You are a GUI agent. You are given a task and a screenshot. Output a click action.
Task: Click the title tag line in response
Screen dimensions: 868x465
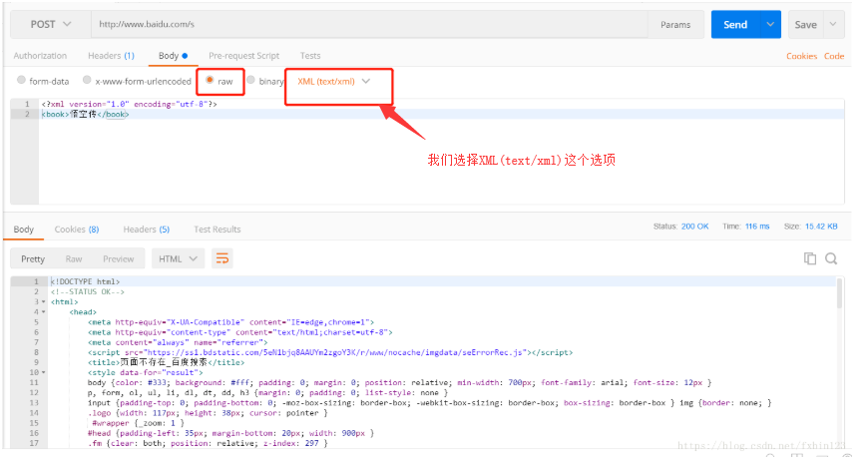click(x=166, y=362)
